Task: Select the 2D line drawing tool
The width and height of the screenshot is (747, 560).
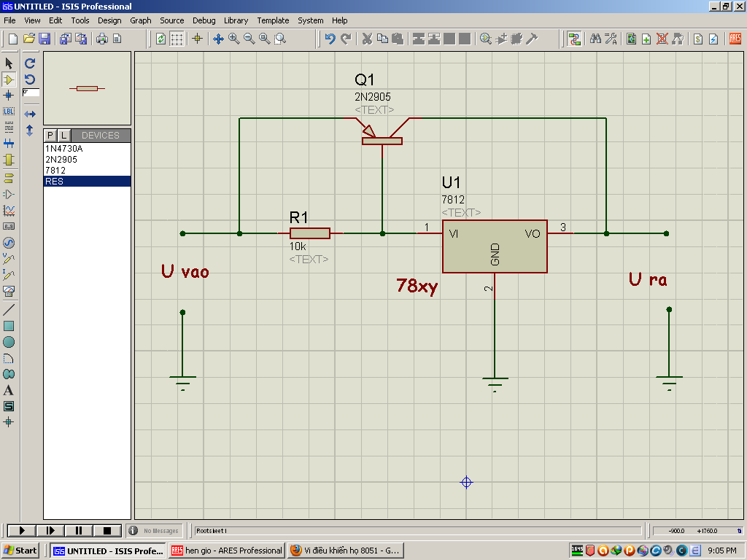Action: point(9,310)
